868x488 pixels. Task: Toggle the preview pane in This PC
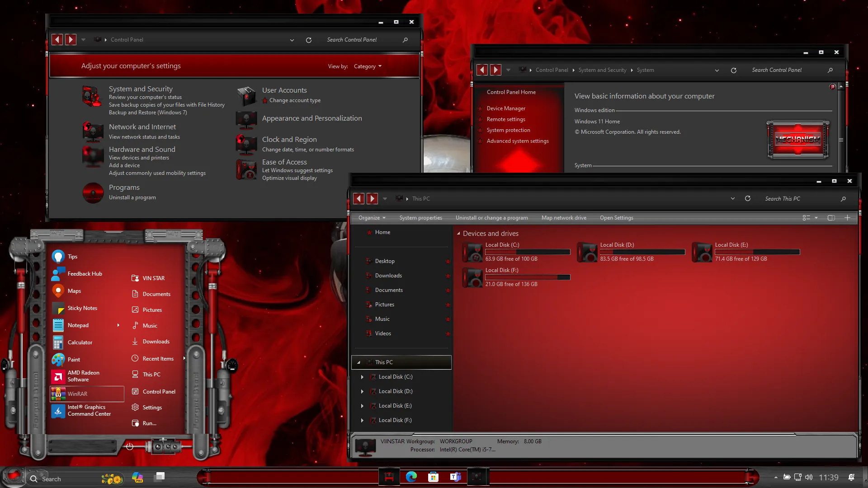(x=831, y=218)
